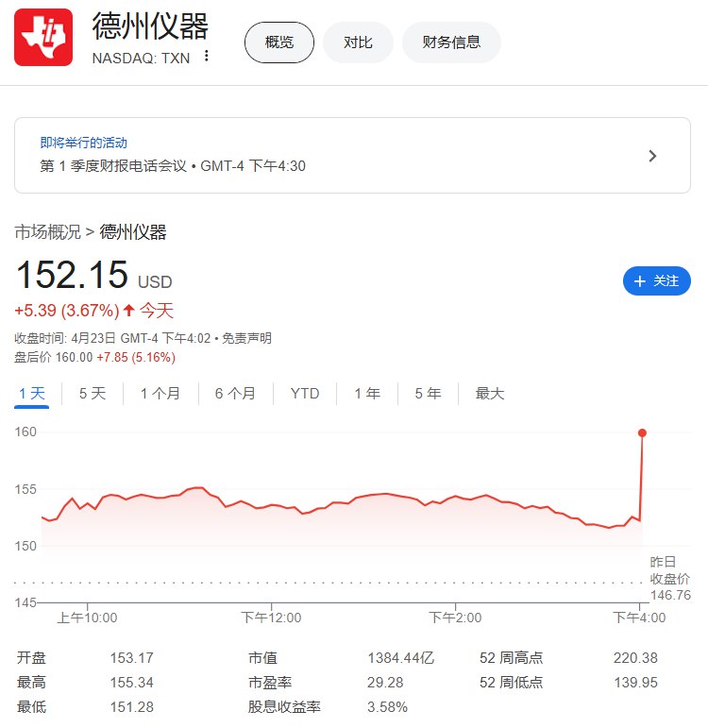Click the Texas Instruments logo icon
Image resolution: width=708 pixels, height=728 pixels.
43,37
